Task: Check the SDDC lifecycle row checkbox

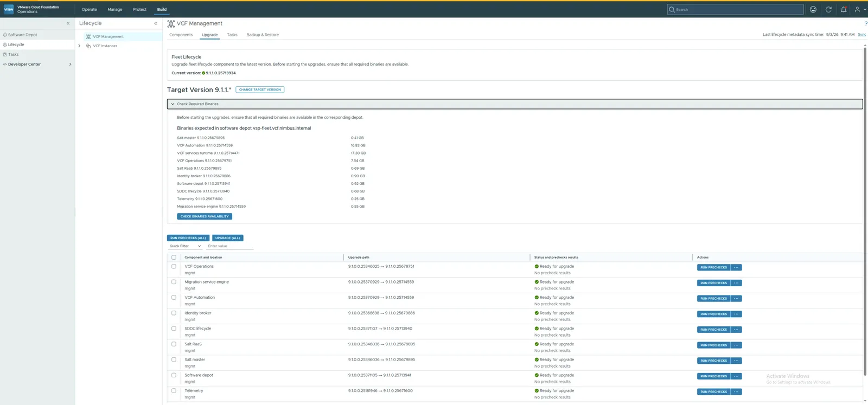Action: coord(174,329)
